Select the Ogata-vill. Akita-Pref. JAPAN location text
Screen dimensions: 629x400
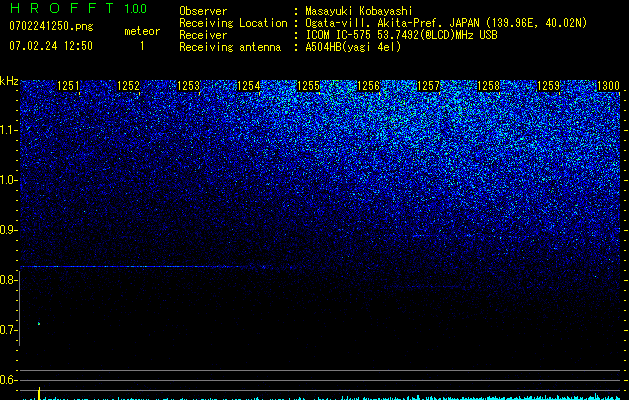pos(446,23)
